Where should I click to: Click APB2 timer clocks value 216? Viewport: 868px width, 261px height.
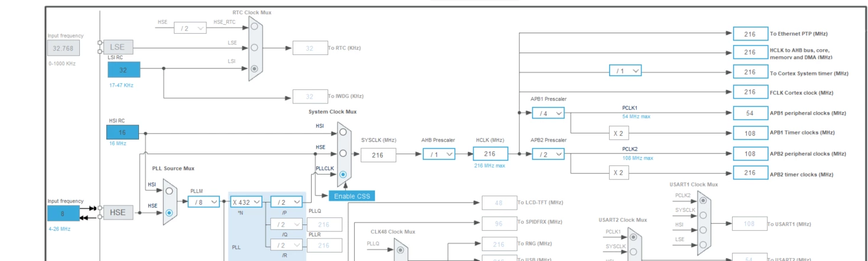(750, 173)
